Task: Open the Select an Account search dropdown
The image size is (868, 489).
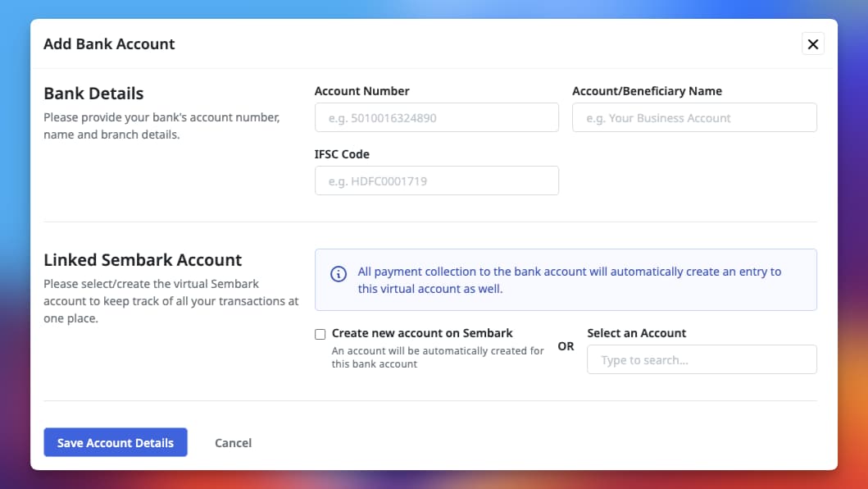Action: pos(701,359)
